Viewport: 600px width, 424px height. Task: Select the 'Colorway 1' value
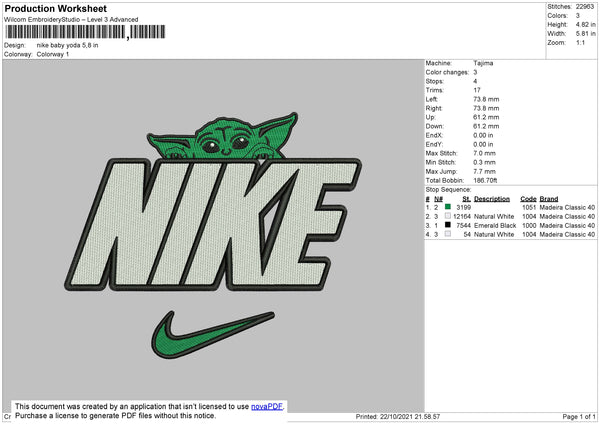click(53, 54)
